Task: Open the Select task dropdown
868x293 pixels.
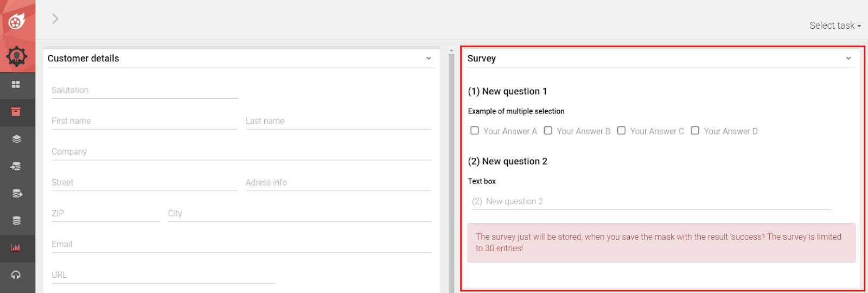Action: point(834,26)
